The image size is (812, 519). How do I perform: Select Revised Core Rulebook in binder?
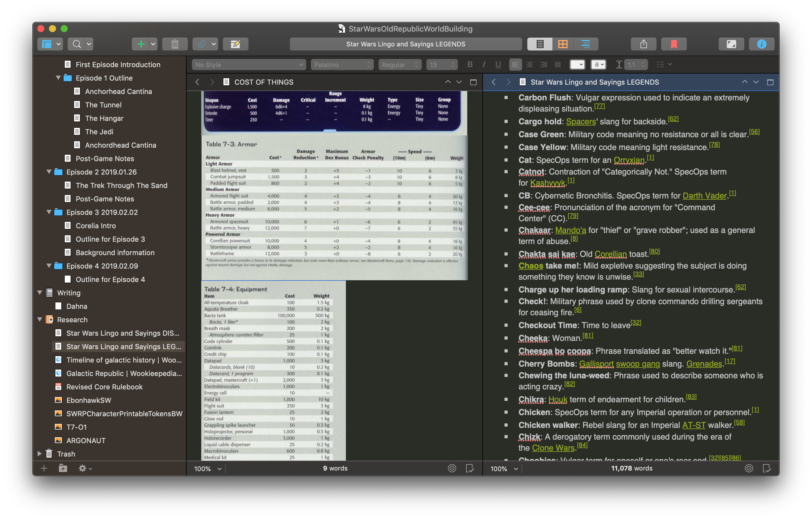104,387
